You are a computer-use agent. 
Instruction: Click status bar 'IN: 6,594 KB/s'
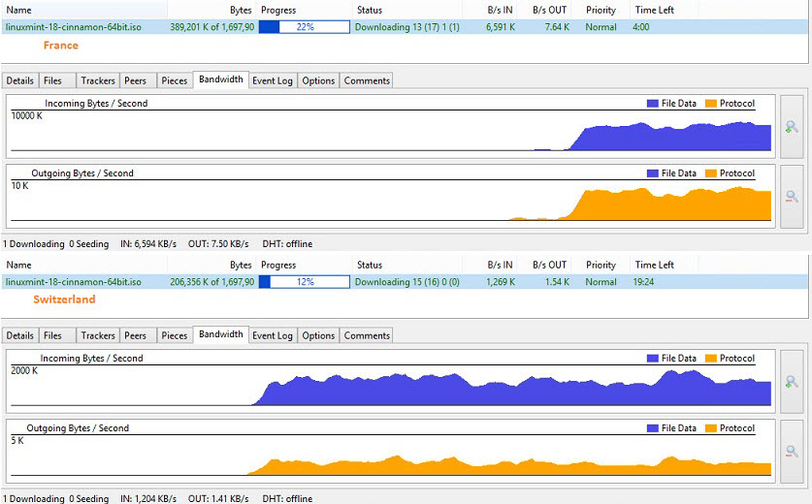[x=148, y=243]
